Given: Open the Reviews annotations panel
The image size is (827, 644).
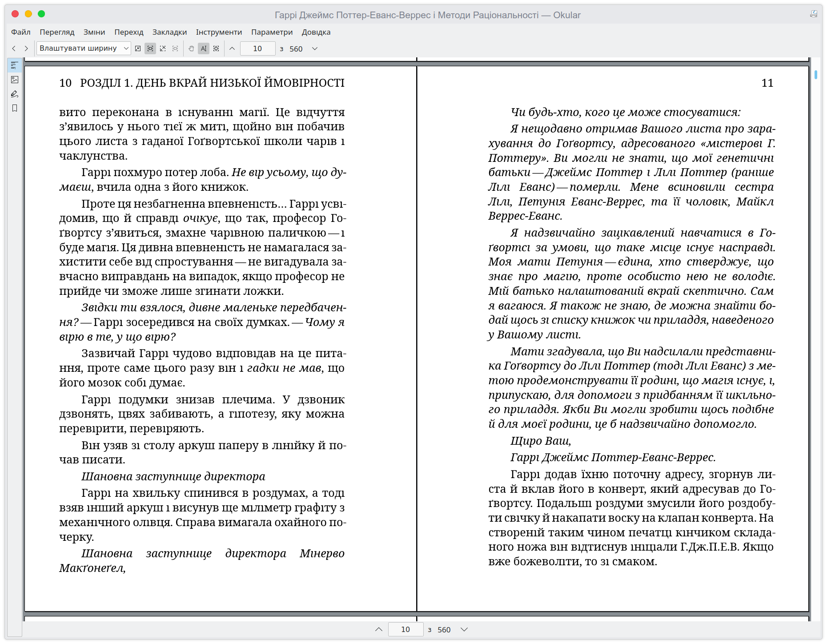Looking at the screenshot, I should pyautogui.click(x=15, y=94).
